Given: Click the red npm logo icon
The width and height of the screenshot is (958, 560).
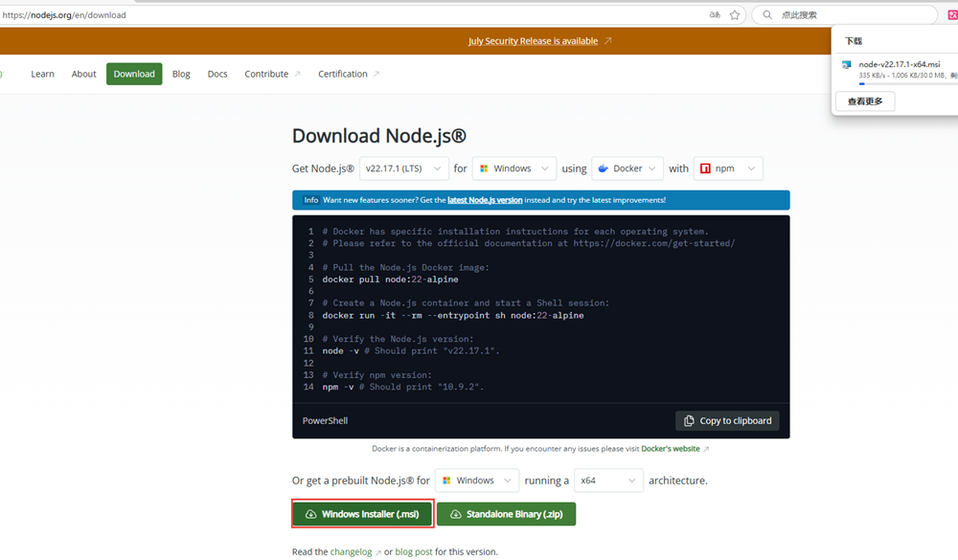Looking at the screenshot, I should (705, 168).
